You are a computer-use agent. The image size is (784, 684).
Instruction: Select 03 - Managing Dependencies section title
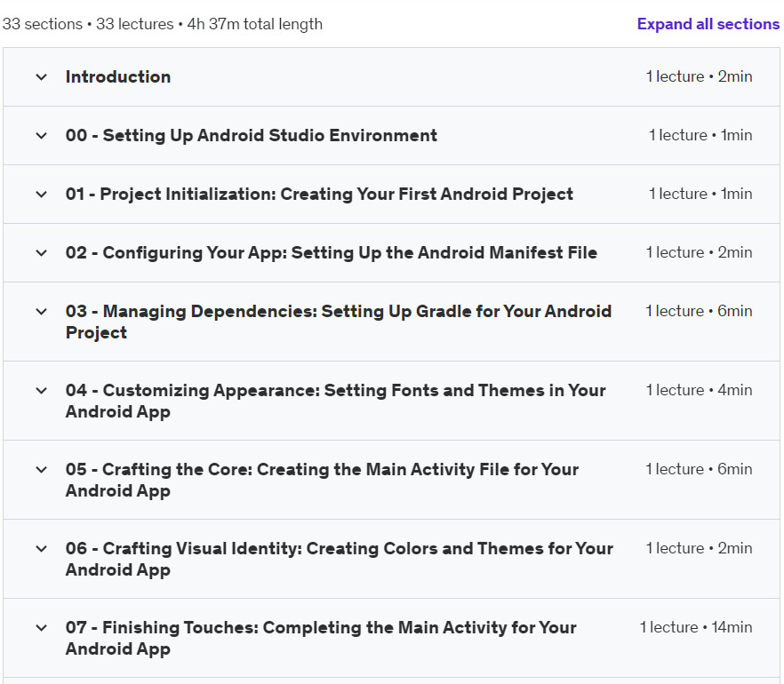pos(339,322)
